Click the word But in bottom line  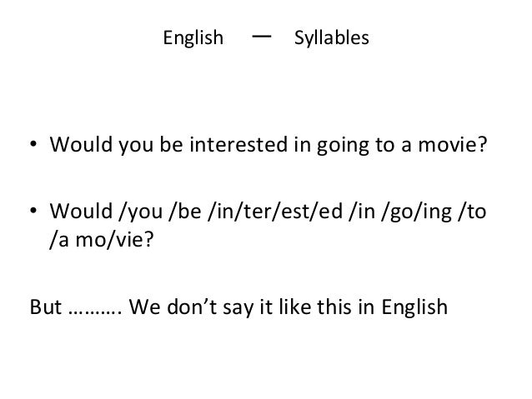click(x=46, y=307)
